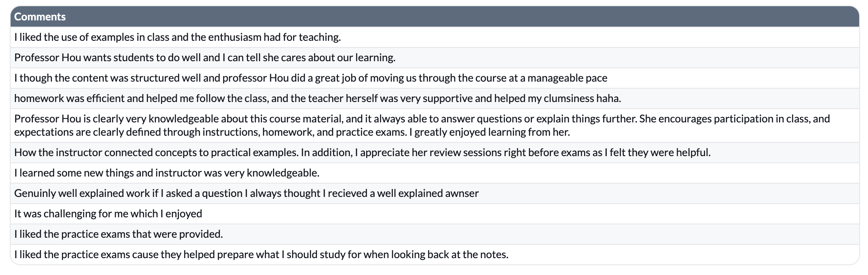Click the Comments table header
Image resolution: width=868 pixels, height=275 pixels.
tap(434, 17)
